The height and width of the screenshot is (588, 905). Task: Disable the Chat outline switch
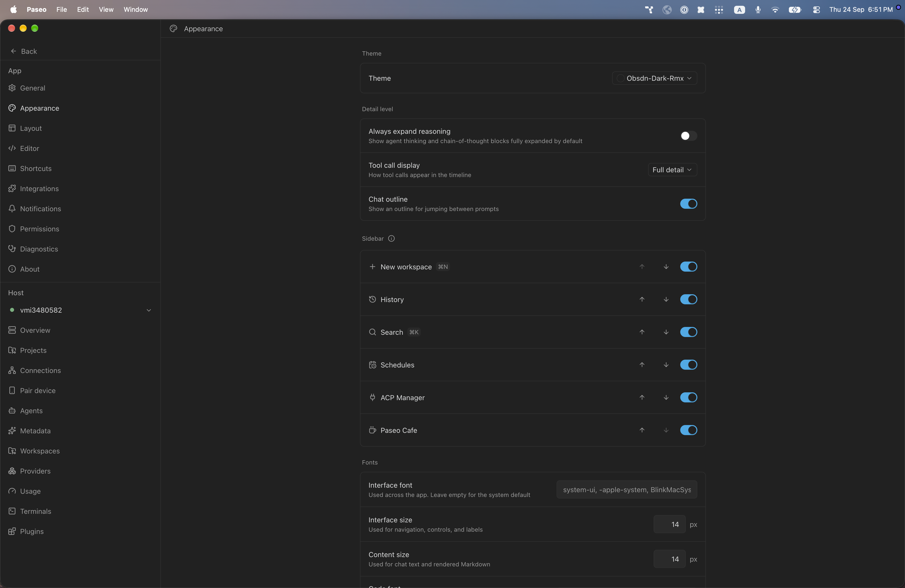point(688,204)
